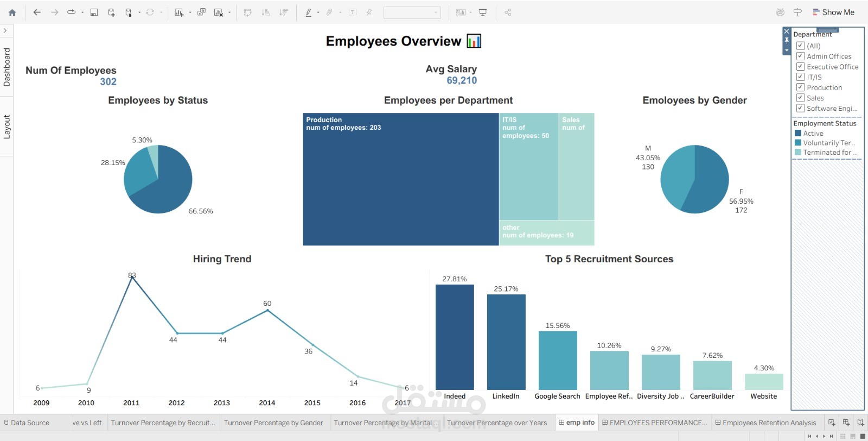Screen dimensions: 868x441
Task: Enter Presentation Mode
Action: click(x=483, y=12)
